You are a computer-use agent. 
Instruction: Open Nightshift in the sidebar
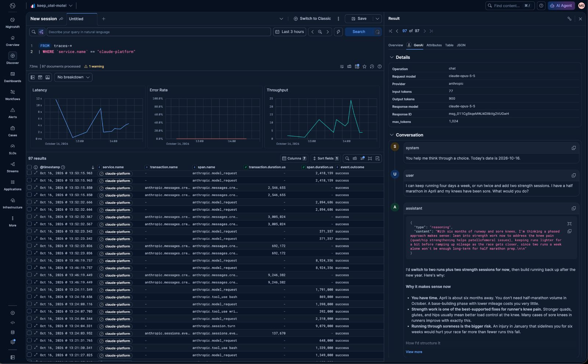click(x=12, y=22)
